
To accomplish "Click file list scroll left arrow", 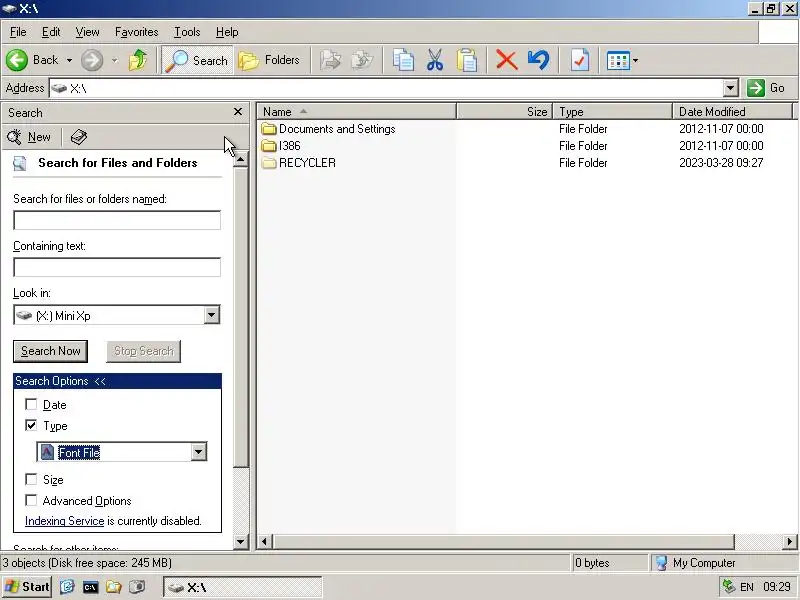I will click(264, 541).
